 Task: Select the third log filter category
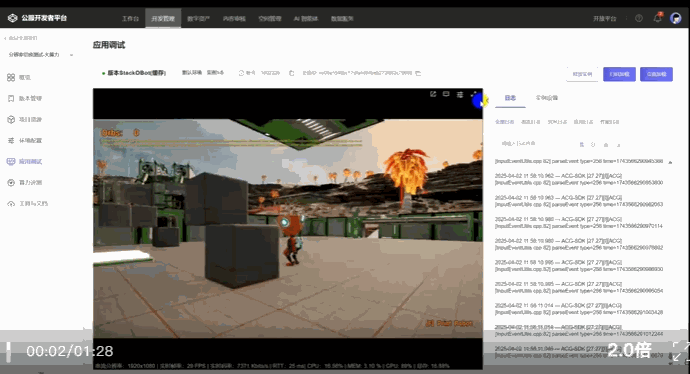point(557,122)
